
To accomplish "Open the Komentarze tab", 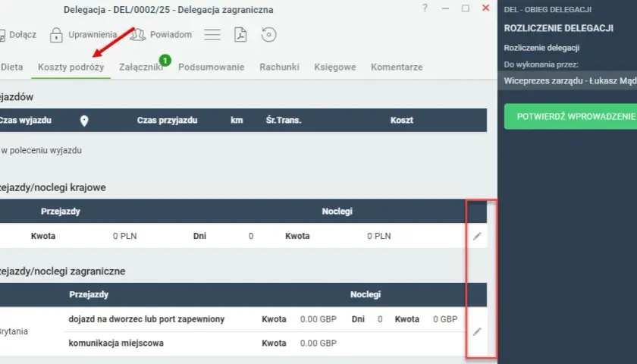I will 397,67.
